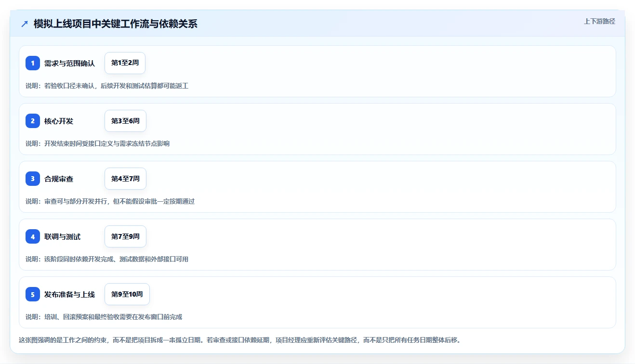The image size is (635, 364).
Task: Select the 联调与测试 step title
Action: click(x=62, y=236)
